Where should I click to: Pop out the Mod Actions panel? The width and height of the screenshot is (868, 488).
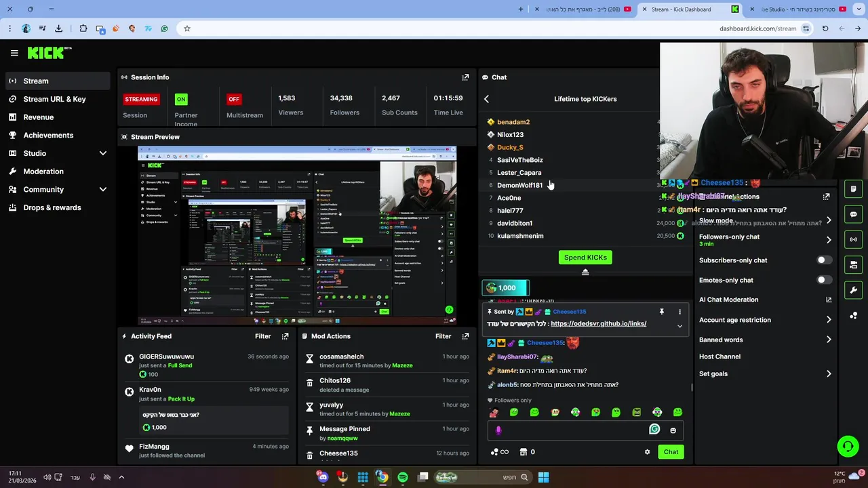465,336
